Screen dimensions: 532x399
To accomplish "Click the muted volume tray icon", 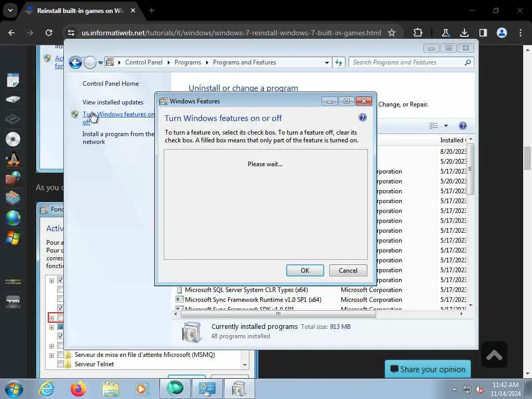I will [x=480, y=390].
